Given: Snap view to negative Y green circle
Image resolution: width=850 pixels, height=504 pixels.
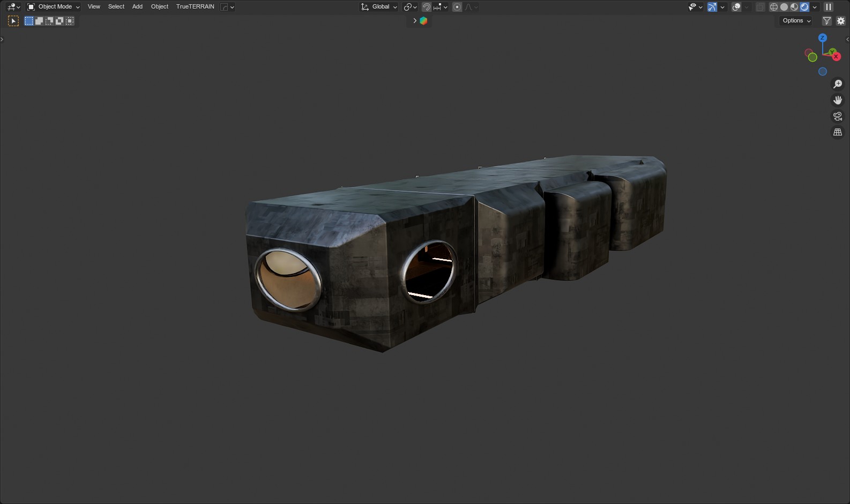Looking at the screenshot, I should [812, 57].
